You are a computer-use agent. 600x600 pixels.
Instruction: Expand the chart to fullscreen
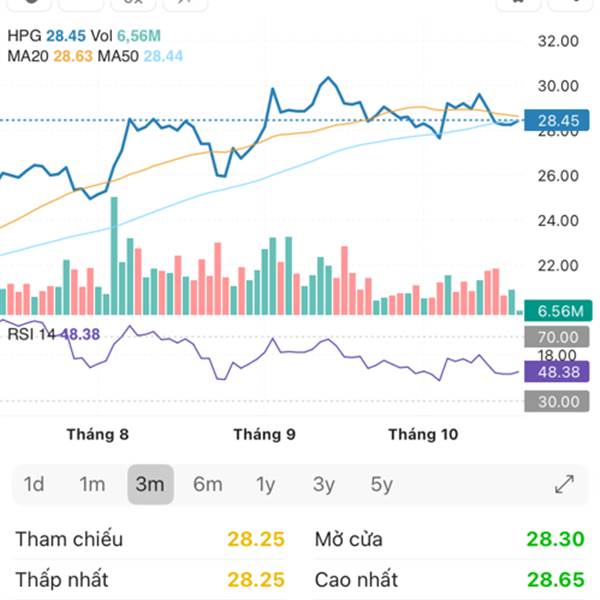(564, 485)
